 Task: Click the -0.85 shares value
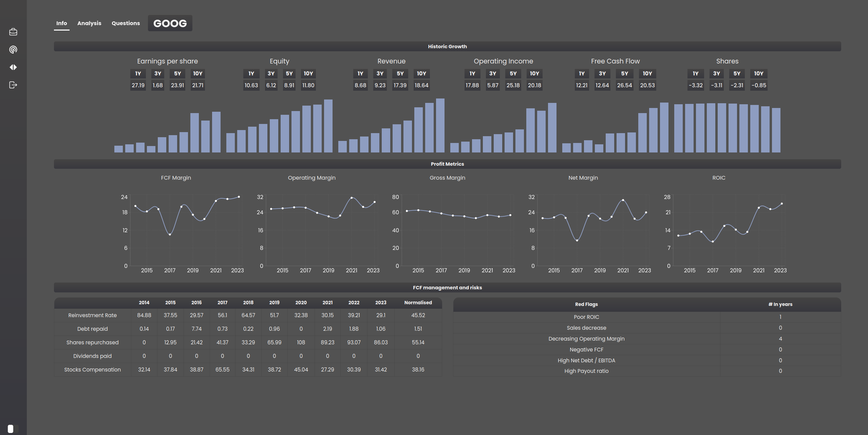point(759,85)
